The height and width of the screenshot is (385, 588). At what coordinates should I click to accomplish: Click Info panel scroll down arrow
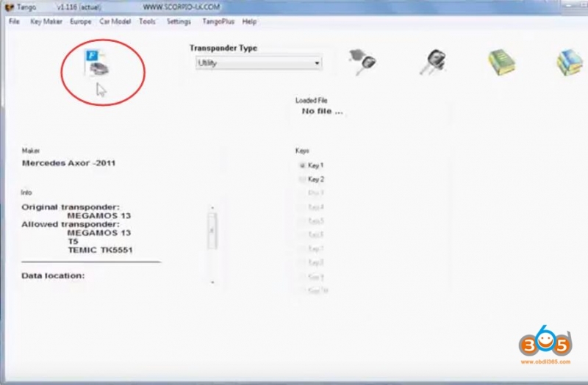coord(212,282)
